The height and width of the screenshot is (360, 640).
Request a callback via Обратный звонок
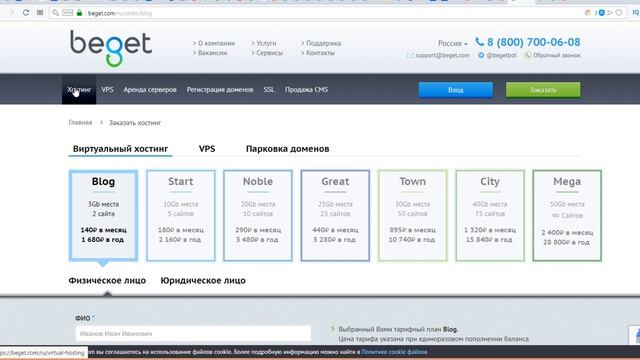(x=556, y=55)
